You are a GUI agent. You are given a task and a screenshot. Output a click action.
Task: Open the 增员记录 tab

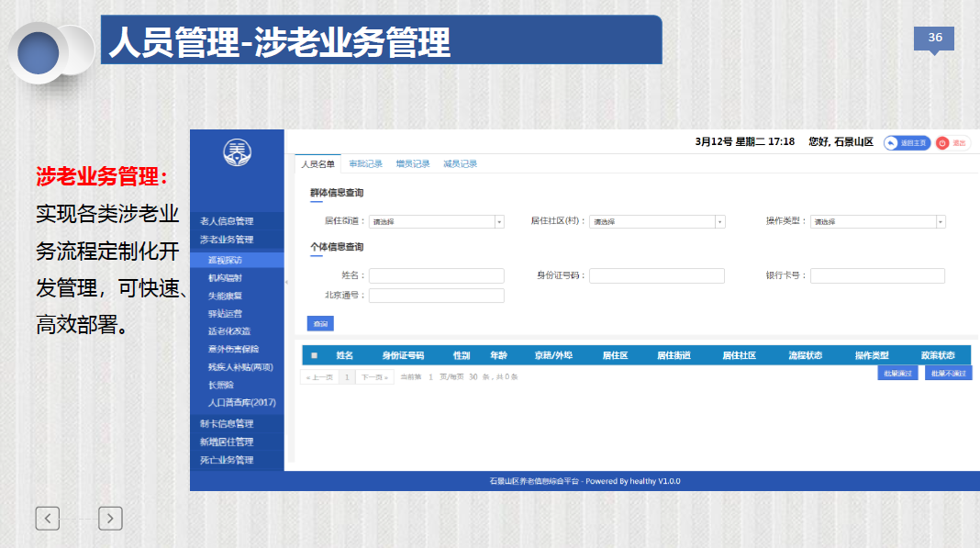(413, 164)
